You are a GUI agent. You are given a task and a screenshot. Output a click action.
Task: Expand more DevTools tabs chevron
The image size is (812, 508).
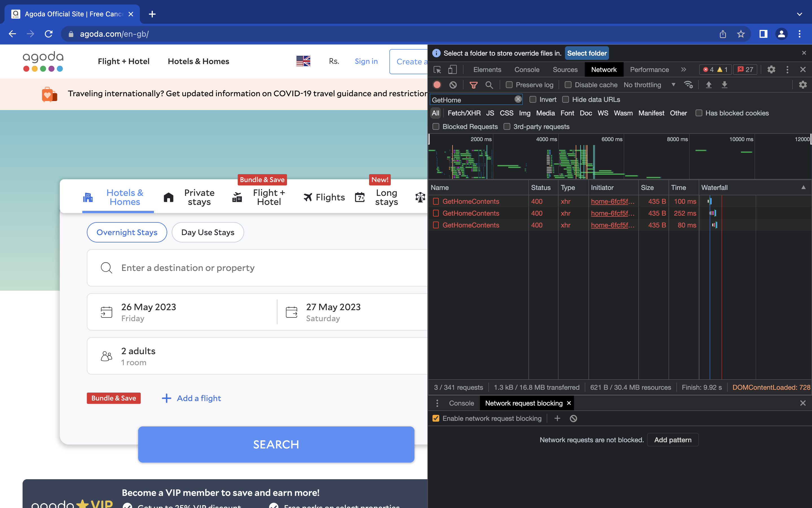[x=683, y=69]
